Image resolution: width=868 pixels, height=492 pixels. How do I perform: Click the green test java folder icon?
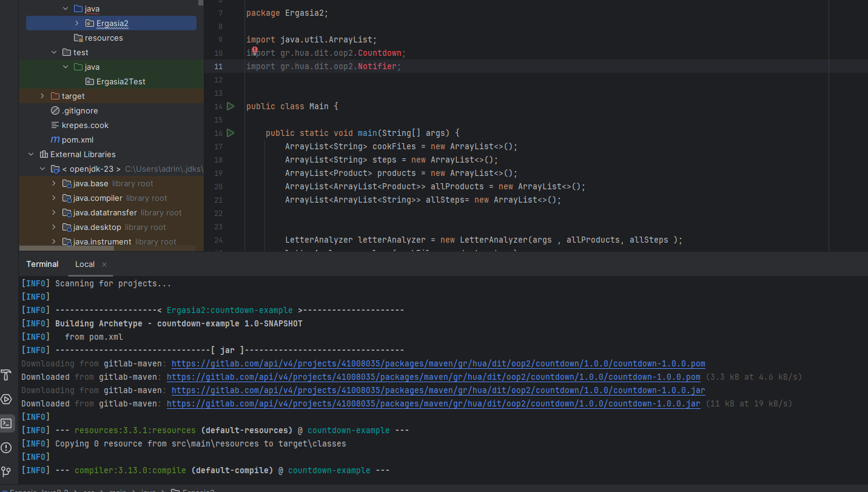[x=78, y=67]
